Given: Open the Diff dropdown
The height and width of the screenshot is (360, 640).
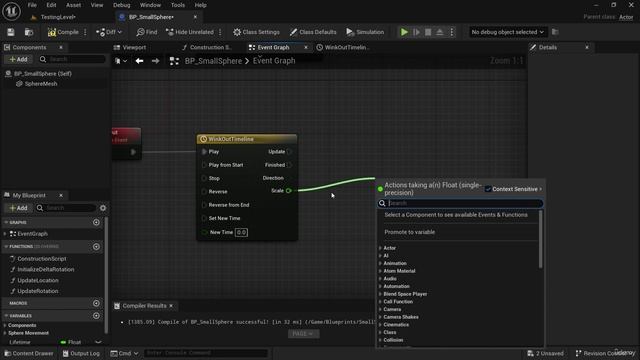Looking at the screenshot, I should point(109,32).
